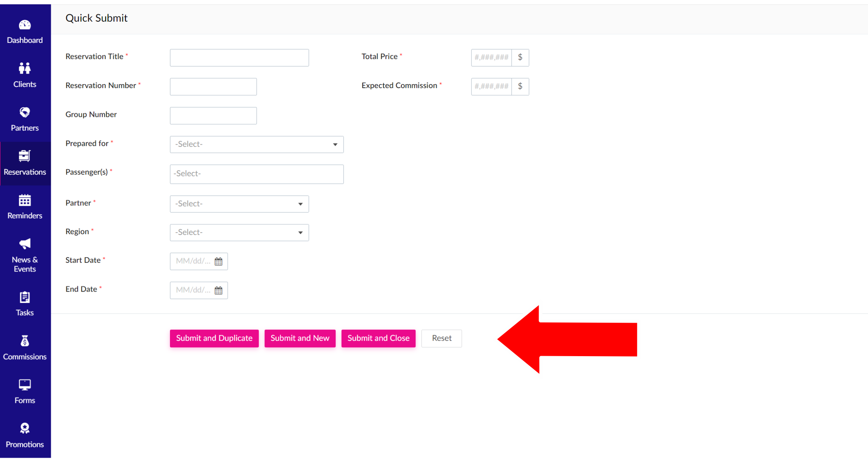
Task: Select the Reservations sidebar menu item
Action: tap(25, 163)
